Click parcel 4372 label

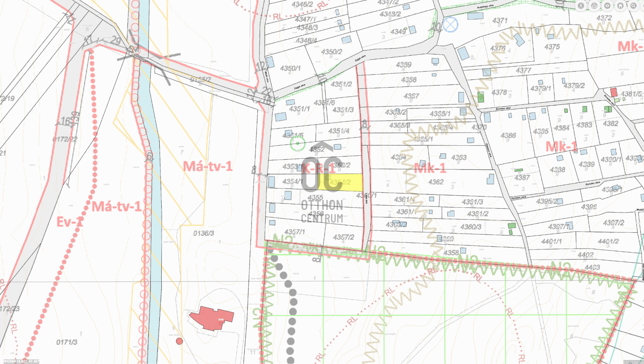point(604,18)
